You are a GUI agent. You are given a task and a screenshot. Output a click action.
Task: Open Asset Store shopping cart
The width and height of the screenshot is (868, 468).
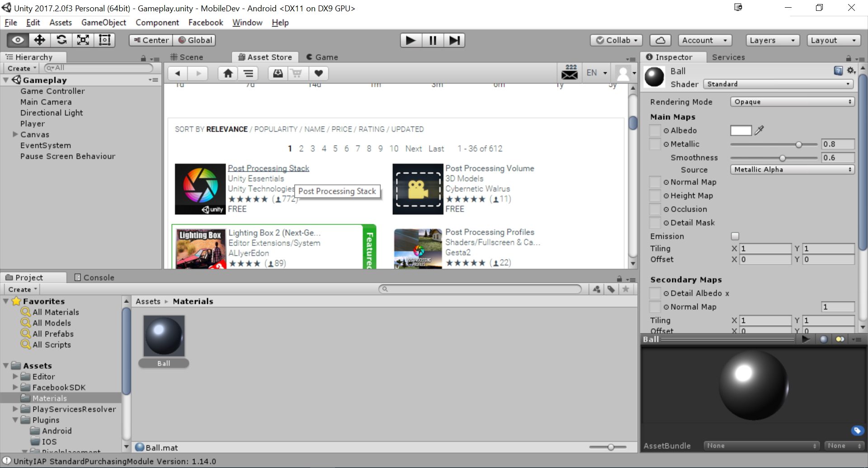(x=297, y=73)
